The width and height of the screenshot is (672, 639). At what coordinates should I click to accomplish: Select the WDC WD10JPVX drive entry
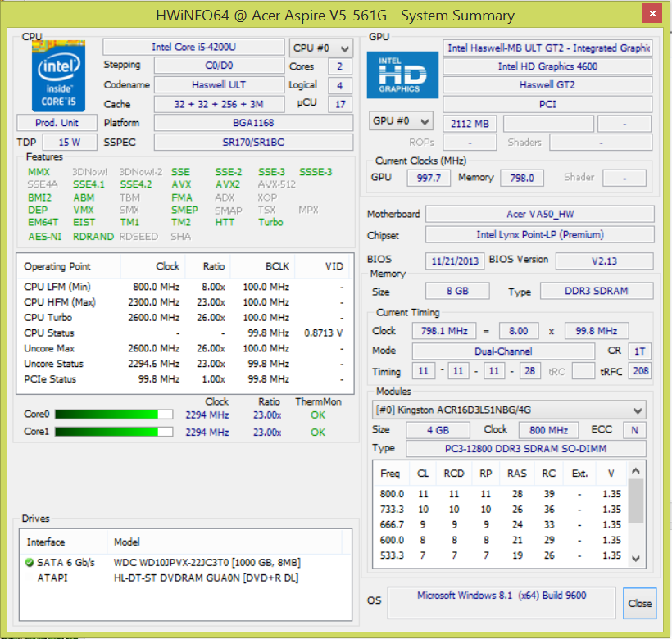click(x=185, y=562)
